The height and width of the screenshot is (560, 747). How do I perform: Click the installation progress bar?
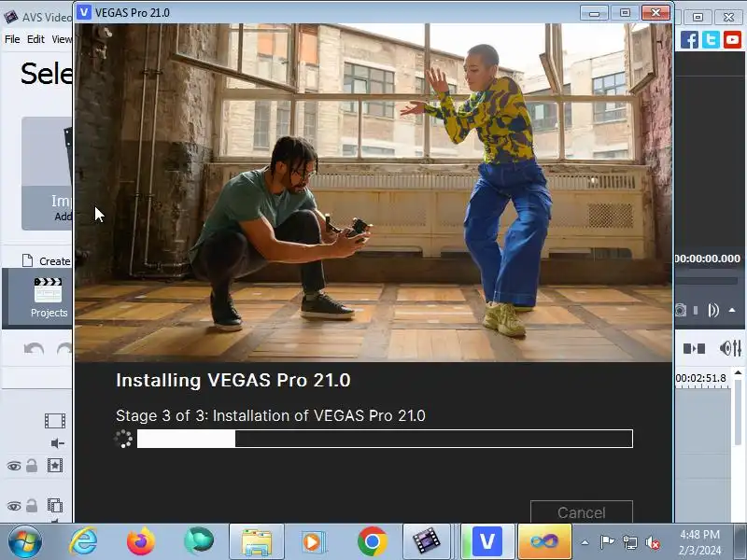[x=385, y=439]
